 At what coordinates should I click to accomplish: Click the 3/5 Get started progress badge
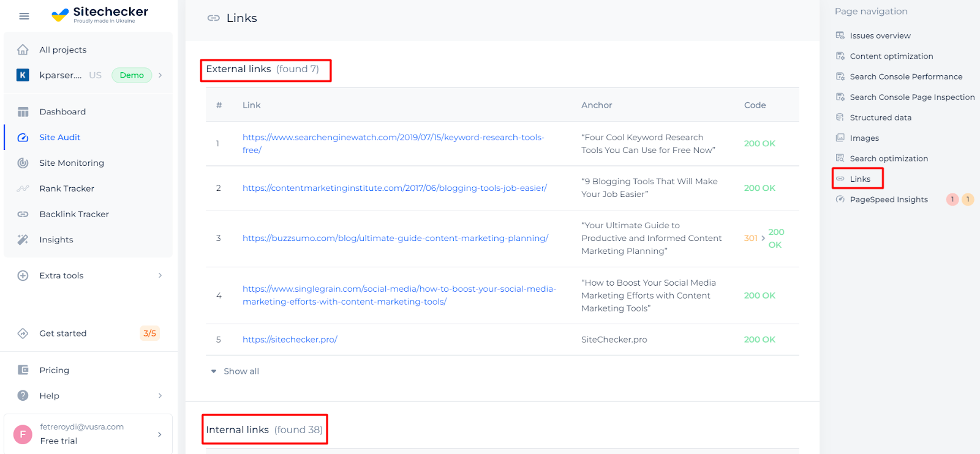(149, 333)
